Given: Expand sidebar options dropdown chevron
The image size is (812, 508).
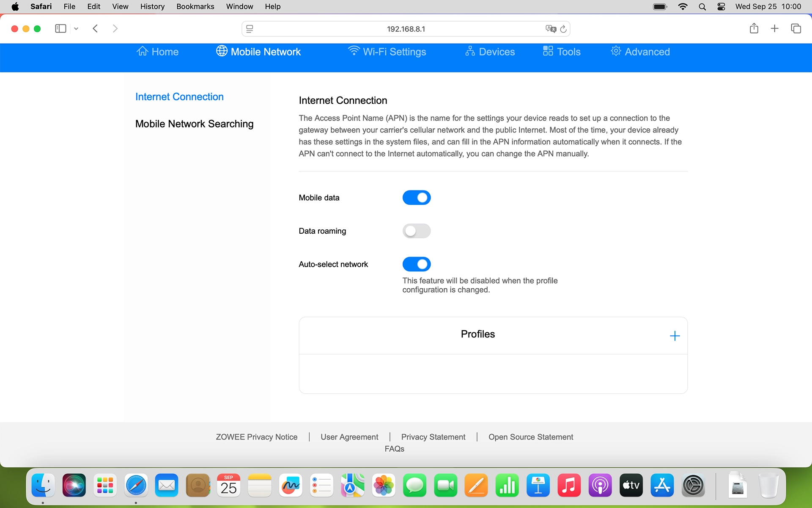Looking at the screenshot, I should point(76,29).
